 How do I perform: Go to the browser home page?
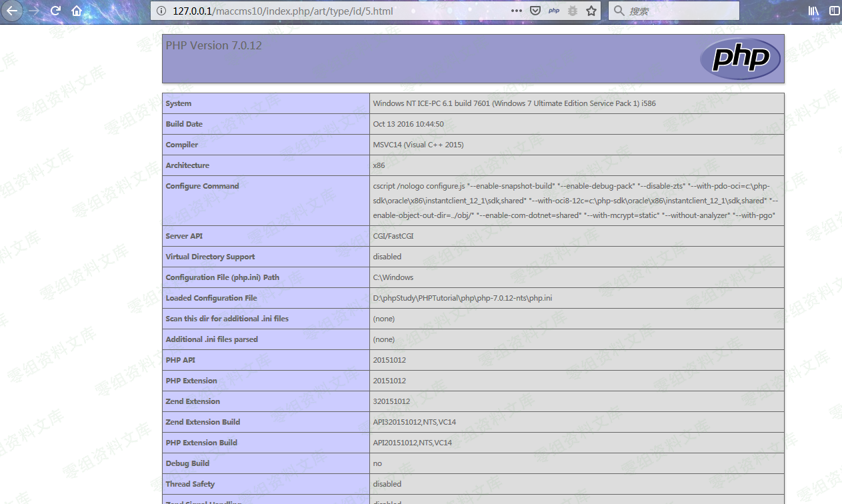[77, 11]
